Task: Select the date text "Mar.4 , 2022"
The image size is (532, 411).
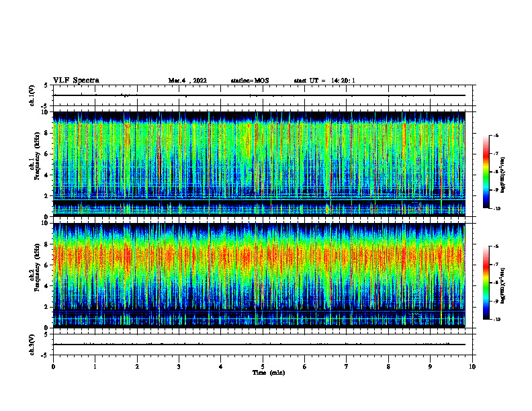Action: 187,81
